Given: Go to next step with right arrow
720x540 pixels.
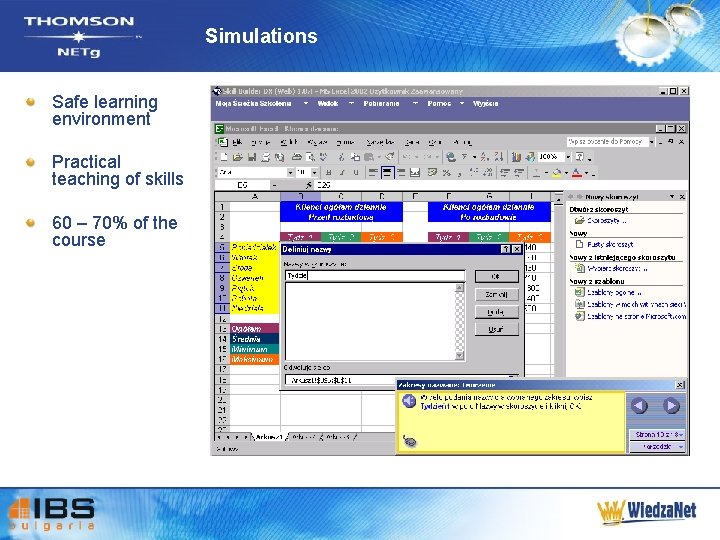Looking at the screenshot, I should point(671,405).
